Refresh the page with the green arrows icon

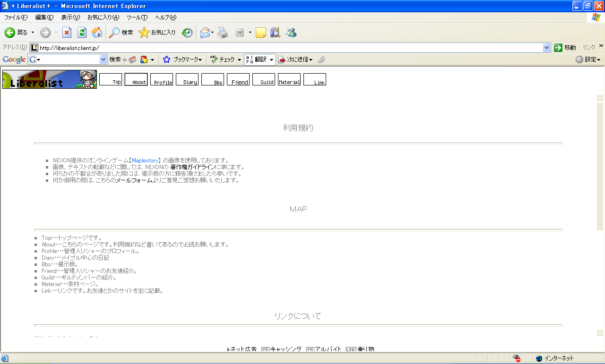coord(82,33)
